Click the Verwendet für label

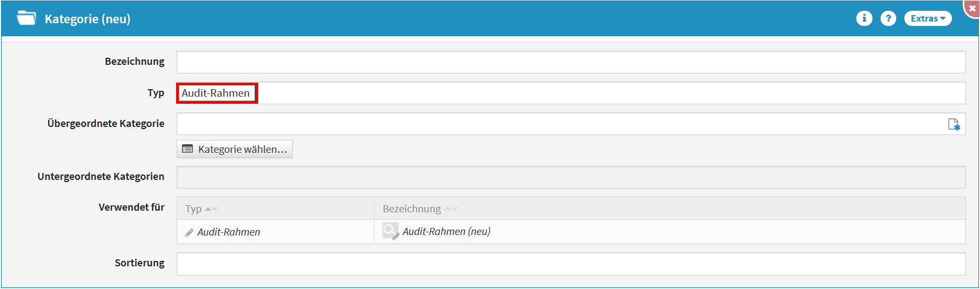tap(131, 207)
